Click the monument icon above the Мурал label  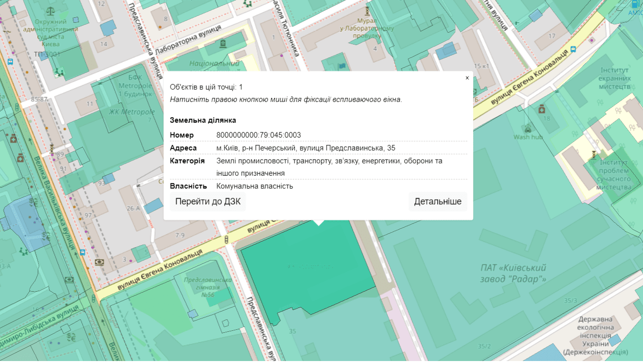(x=367, y=11)
